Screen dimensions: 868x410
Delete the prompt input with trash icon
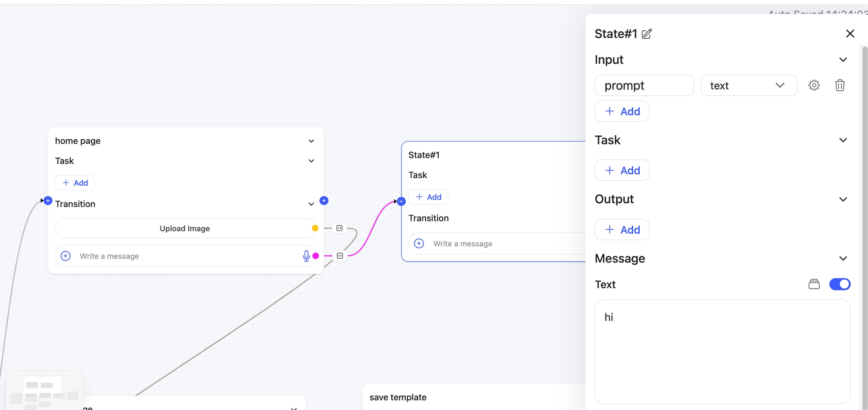click(x=839, y=85)
